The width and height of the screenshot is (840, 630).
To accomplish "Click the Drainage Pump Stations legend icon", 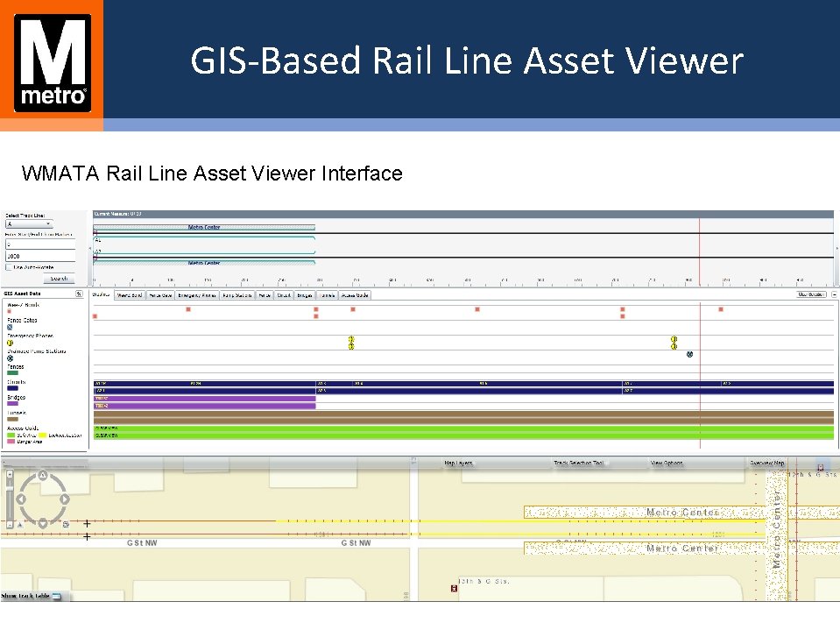I will (10, 357).
